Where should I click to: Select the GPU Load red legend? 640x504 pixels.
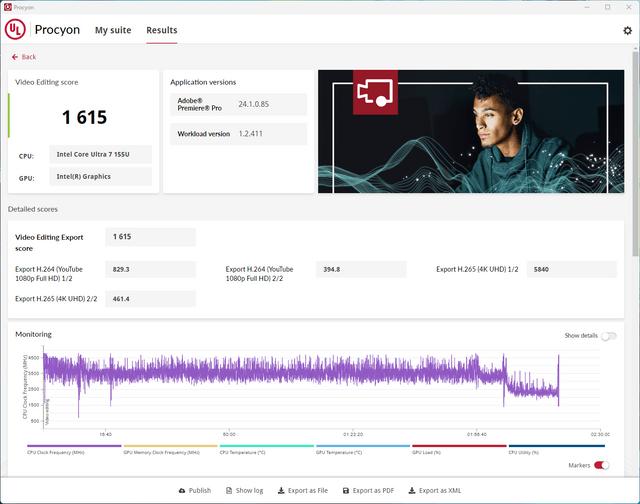pos(459,449)
